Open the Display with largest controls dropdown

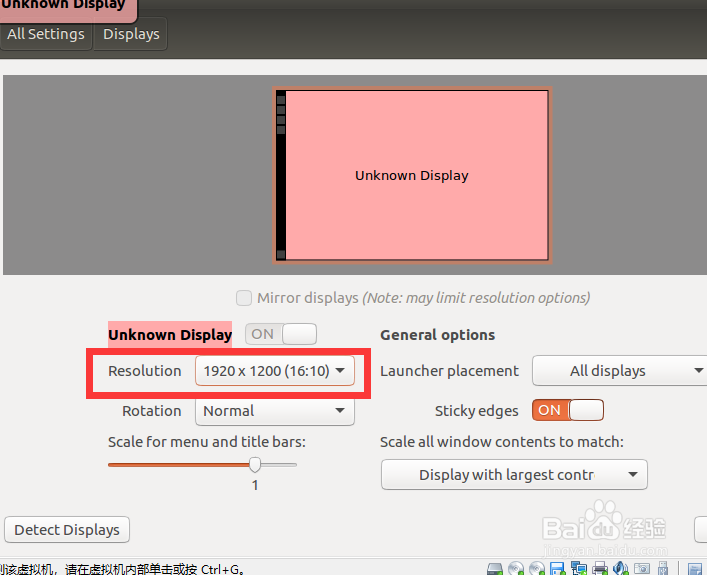[514, 474]
